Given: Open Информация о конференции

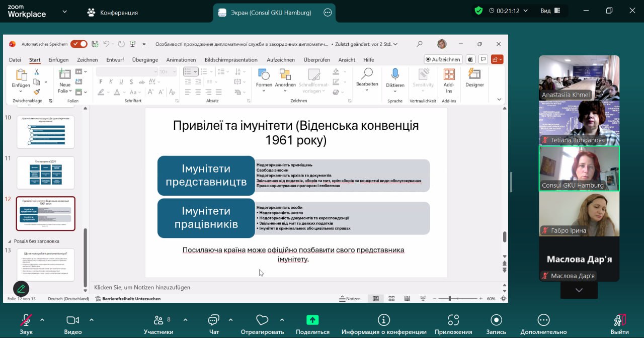Looking at the screenshot, I should click(x=384, y=320).
